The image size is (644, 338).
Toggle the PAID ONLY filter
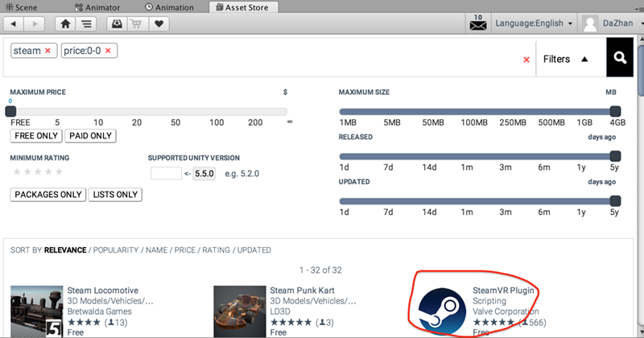90,136
